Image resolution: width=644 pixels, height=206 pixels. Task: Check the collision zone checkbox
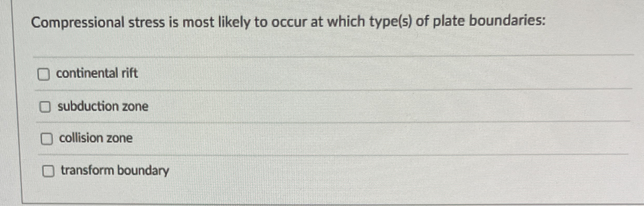coord(47,139)
